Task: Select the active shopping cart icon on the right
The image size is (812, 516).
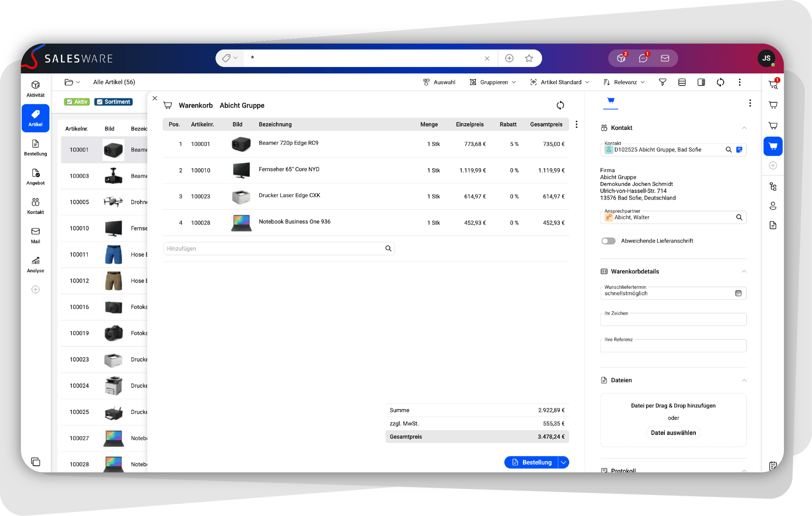Action: (x=773, y=146)
